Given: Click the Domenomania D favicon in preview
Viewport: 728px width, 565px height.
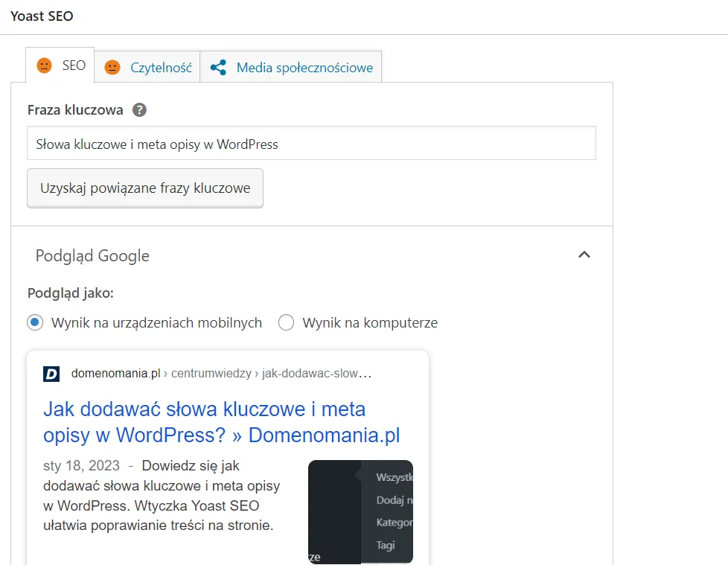Looking at the screenshot, I should [x=51, y=374].
